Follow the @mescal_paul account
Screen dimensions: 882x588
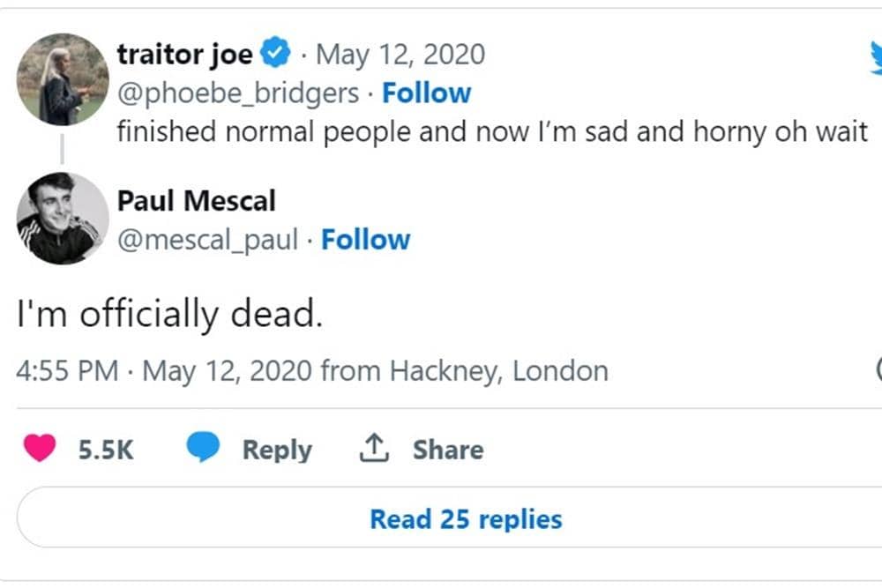coord(366,239)
